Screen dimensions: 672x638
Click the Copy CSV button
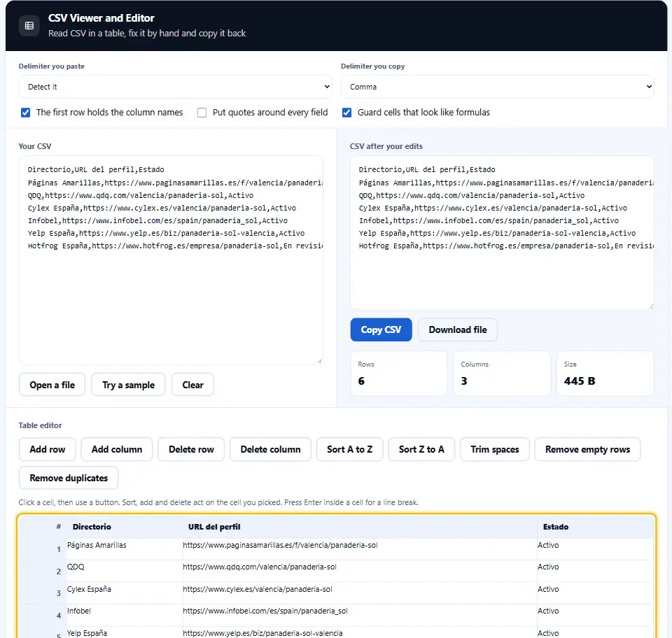pyautogui.click(x=381, y=329)
